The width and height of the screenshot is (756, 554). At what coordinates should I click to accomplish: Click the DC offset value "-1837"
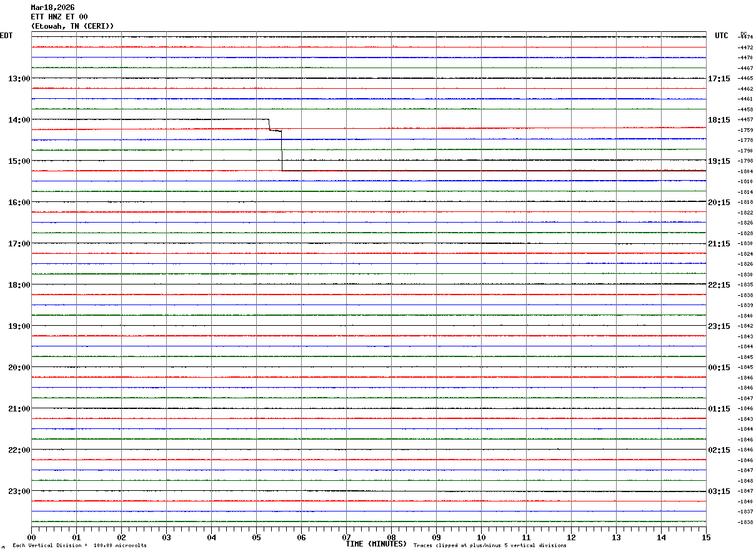tap(745, 511)
